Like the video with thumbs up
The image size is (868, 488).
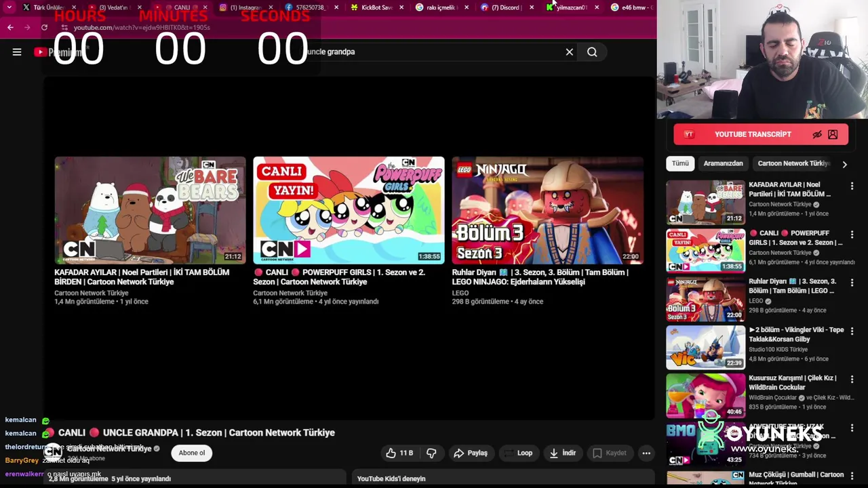(399, 453)
